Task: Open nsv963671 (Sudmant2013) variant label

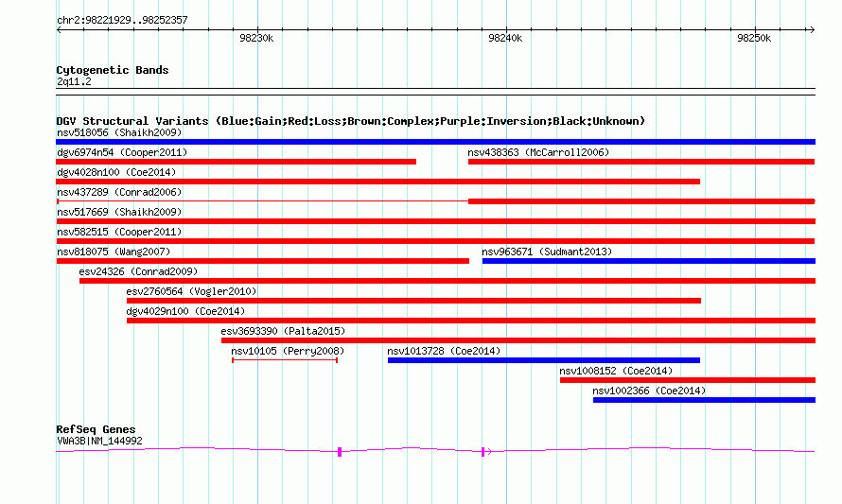Action: (547, 252)
